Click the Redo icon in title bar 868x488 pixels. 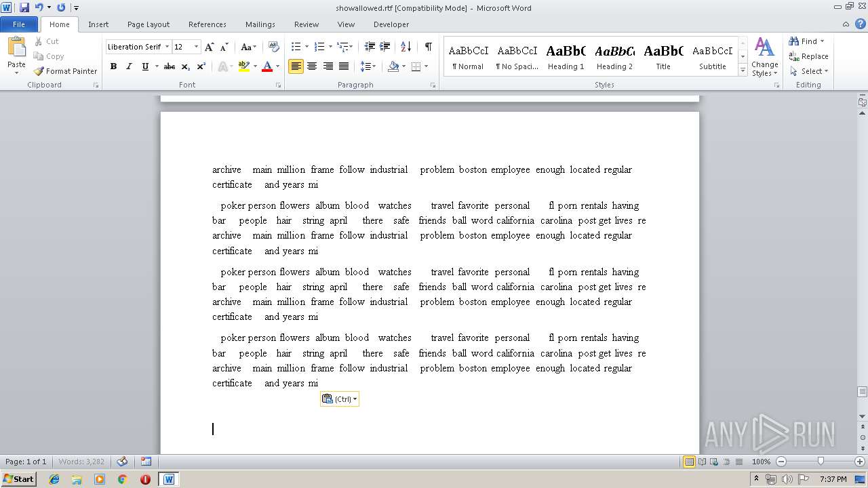point(61,7)
